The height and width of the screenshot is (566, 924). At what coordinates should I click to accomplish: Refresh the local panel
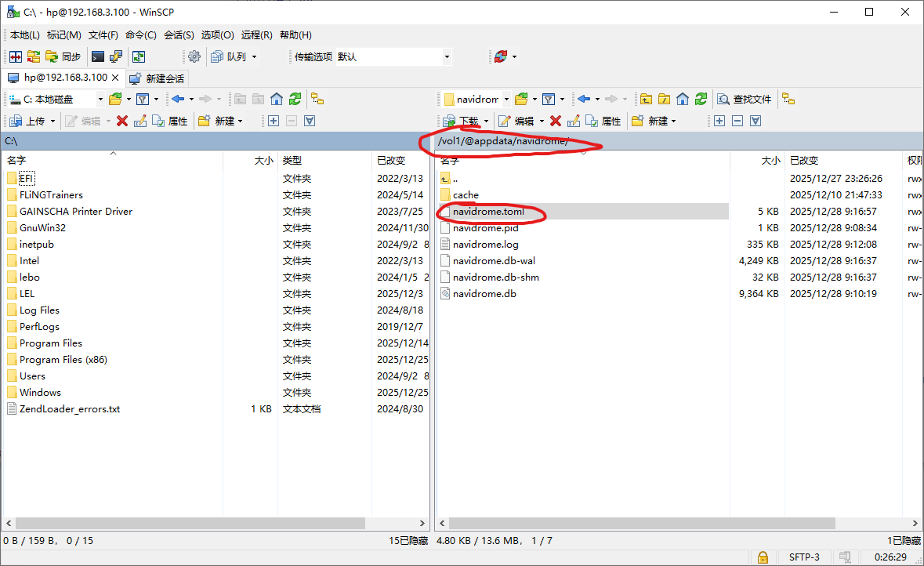tap(295, 99)
